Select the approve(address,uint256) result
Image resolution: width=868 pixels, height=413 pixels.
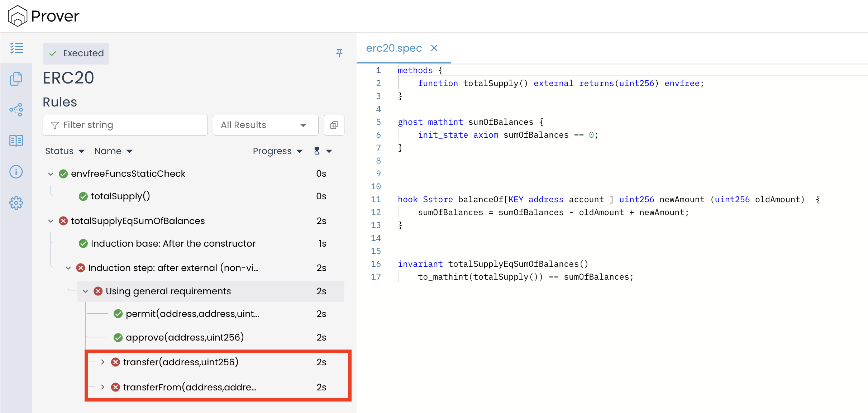185,337
